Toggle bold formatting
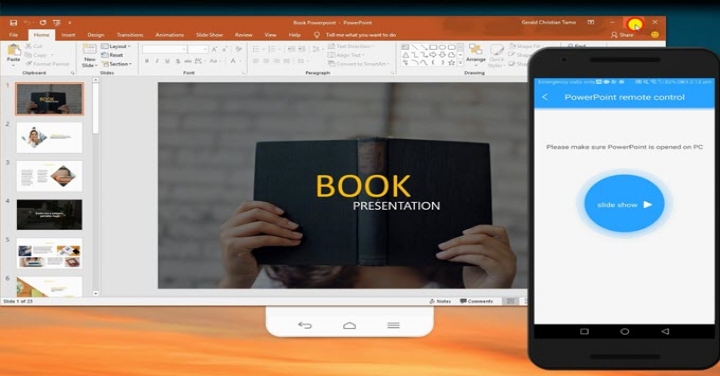 pyautogui.click(x=147, y=61)
